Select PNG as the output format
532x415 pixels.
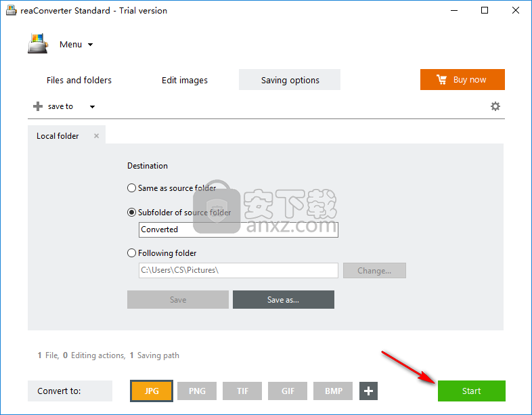pos(197,391)
